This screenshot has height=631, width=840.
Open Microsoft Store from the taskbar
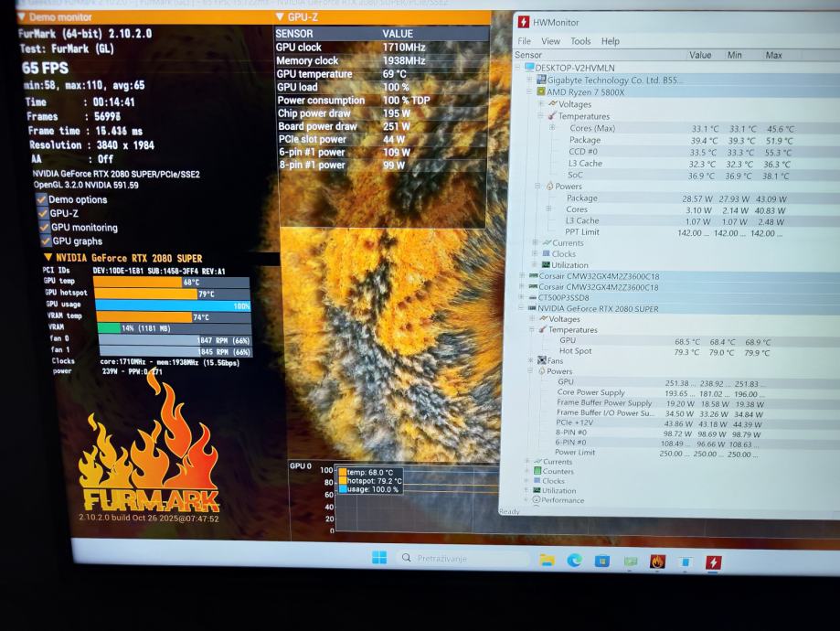[x=602, y=561]
